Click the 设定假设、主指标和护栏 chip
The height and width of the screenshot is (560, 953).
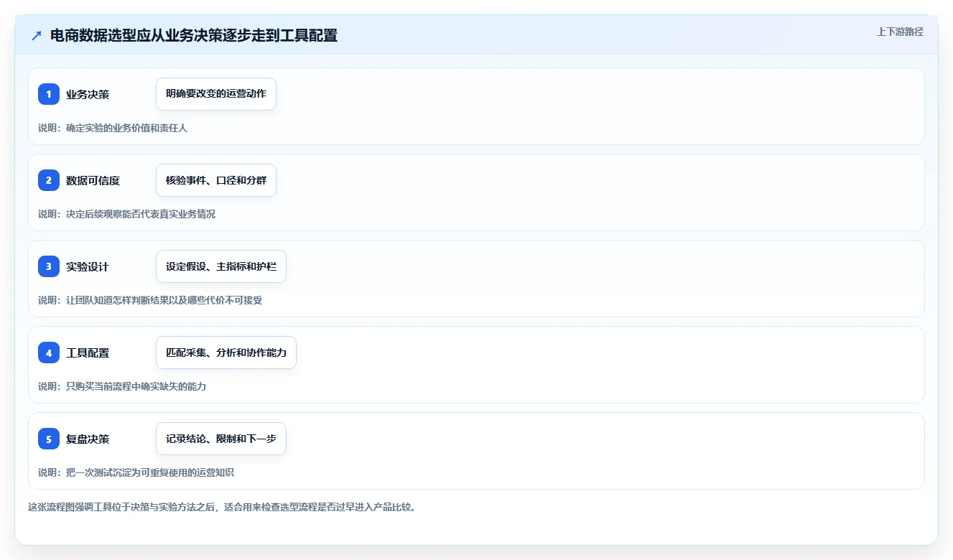(221, 266)
